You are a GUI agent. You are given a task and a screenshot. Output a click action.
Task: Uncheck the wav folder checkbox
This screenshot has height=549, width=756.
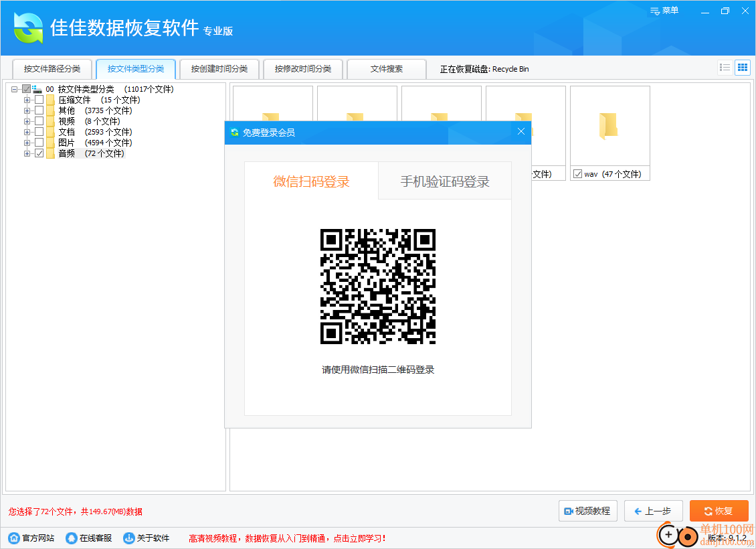(577, 173)
